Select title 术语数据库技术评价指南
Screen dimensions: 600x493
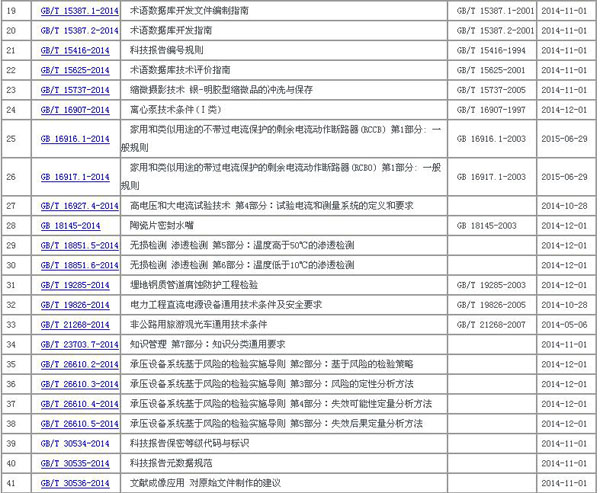coord(180,70)
